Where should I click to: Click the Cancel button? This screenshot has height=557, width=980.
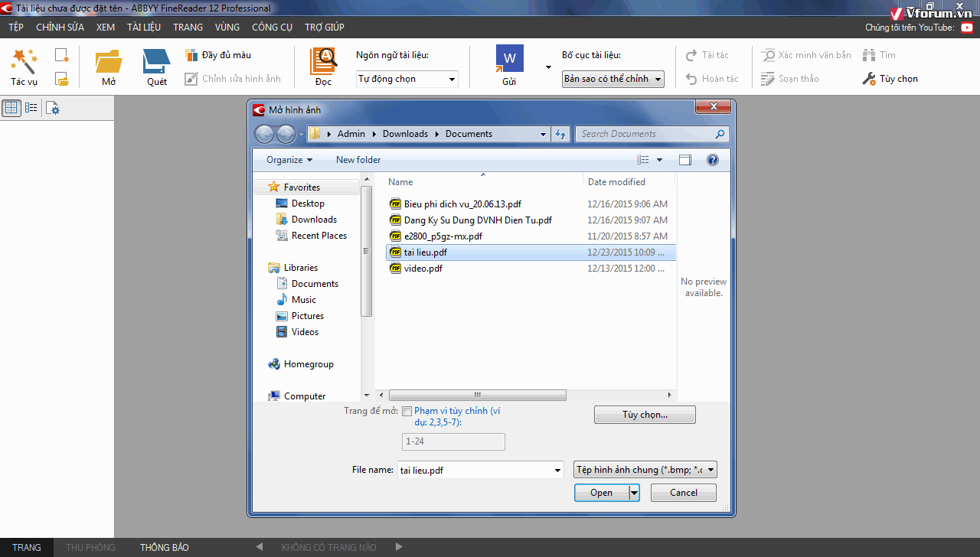pos(684,493)
